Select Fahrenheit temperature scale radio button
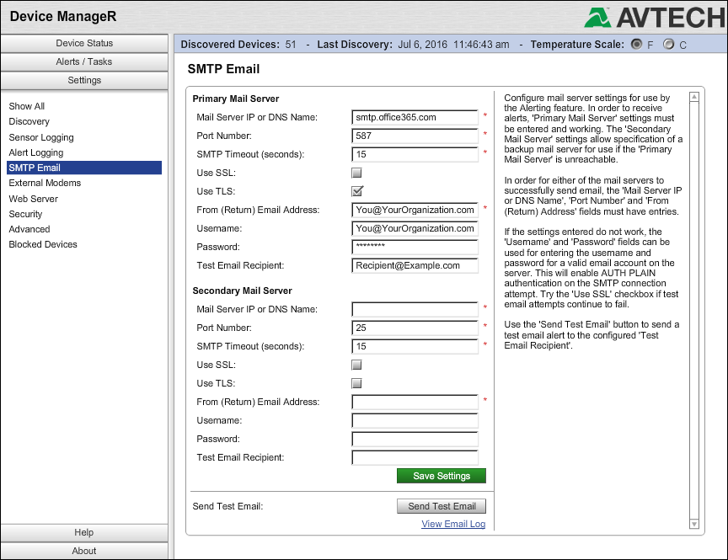The width and height of the screenshot is (728, 560). (636, 45)
